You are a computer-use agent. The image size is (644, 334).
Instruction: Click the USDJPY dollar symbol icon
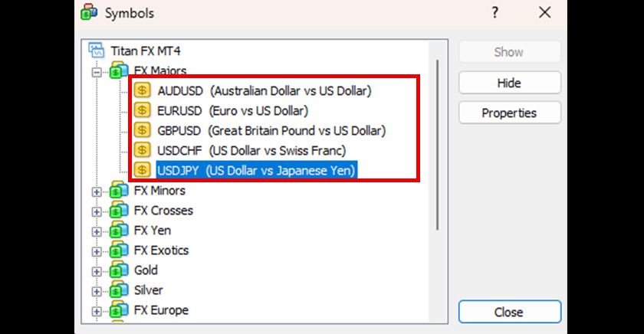[x=142, y=170]
